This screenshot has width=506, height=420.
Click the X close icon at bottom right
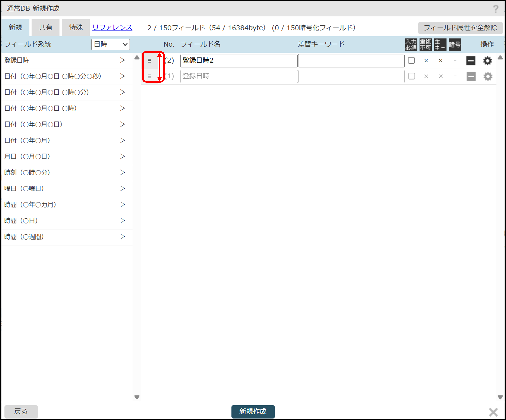click(493, 412)
